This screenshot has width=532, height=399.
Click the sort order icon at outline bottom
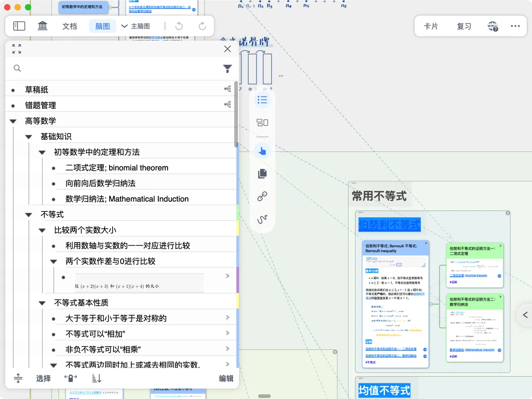[97, 378]
